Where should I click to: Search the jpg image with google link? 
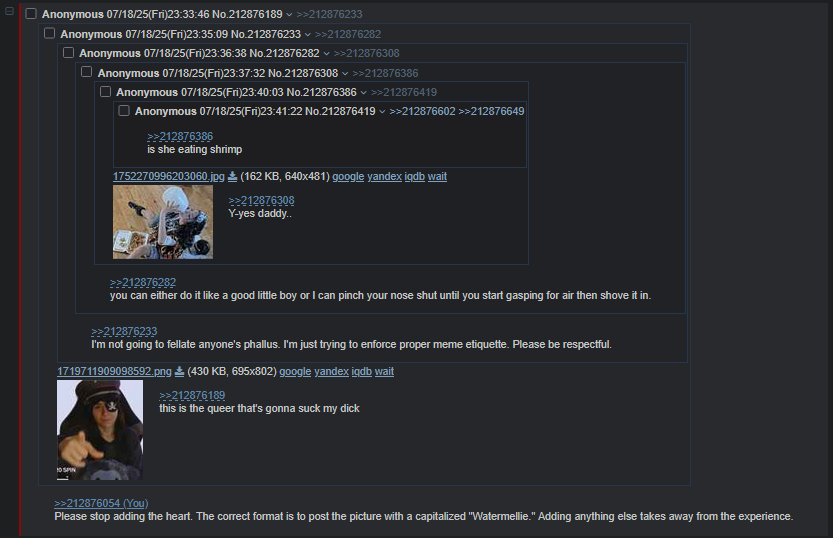coord(348,176)
